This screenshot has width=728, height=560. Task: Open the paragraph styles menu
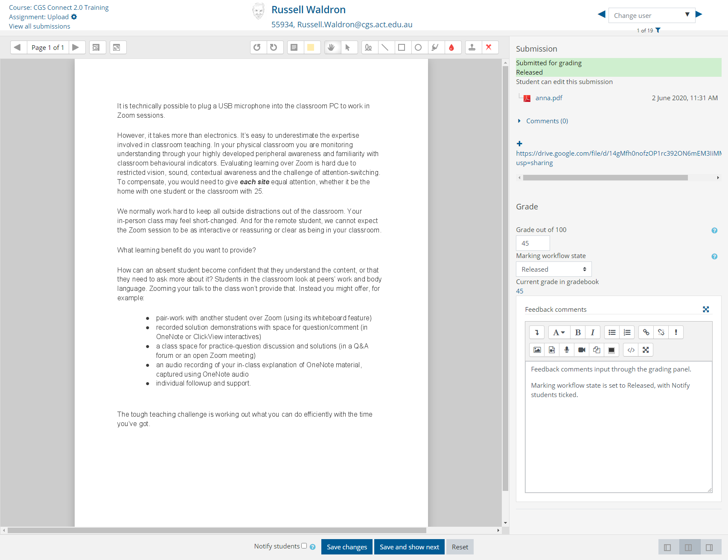(x=559, y=332)
